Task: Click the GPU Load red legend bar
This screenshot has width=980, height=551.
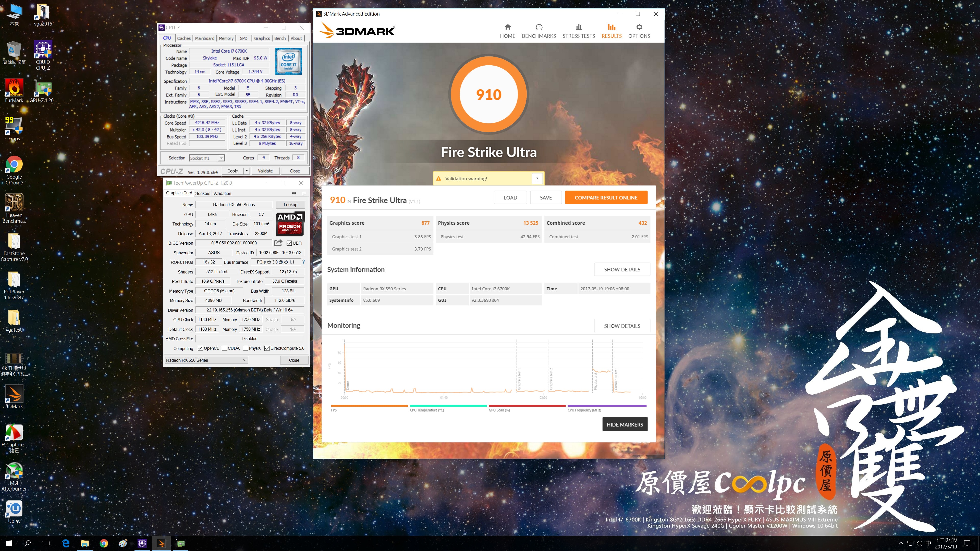Action: (x=527, y=406)
